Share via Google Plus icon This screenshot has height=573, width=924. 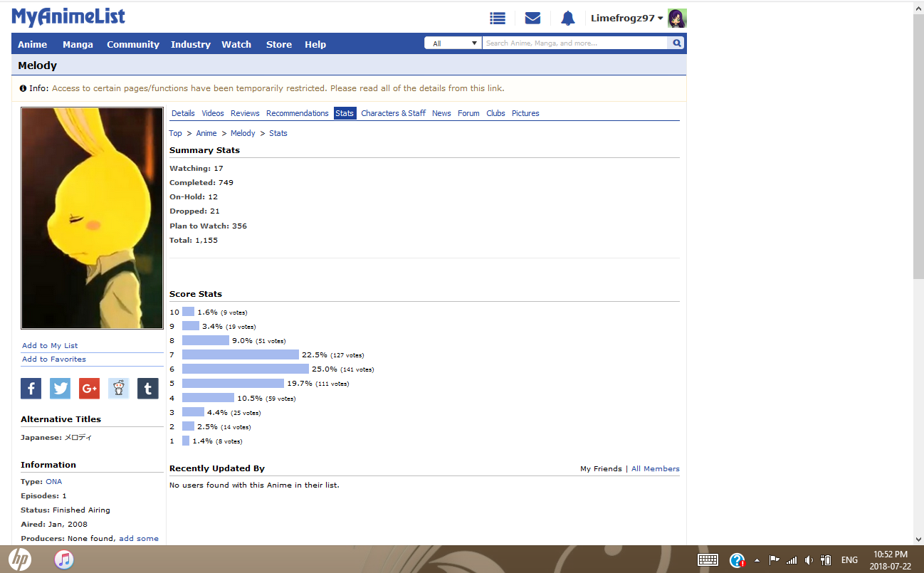tap(89, 389)
